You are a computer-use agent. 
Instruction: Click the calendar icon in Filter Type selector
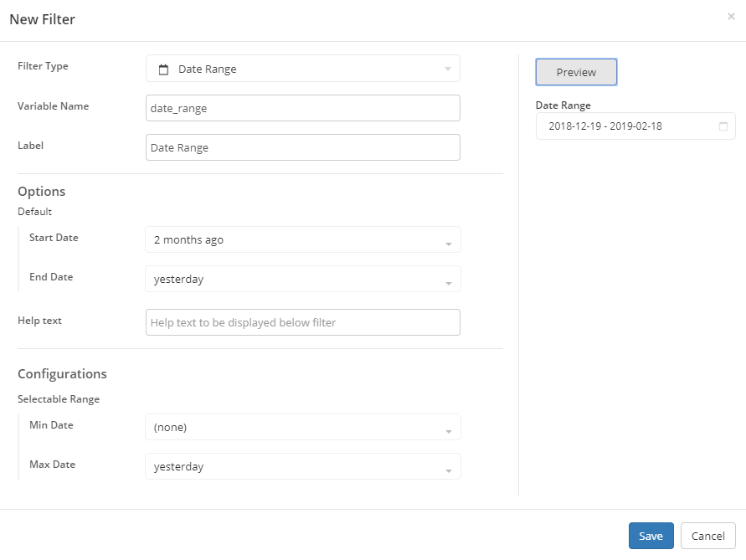point(164,69)
